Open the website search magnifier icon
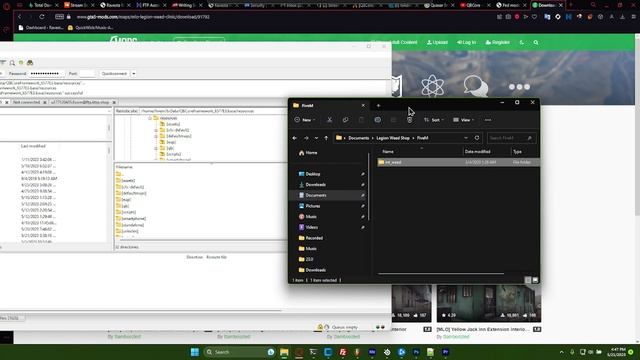The width and height of the screenshot is (640, 360). coord(536,42)
